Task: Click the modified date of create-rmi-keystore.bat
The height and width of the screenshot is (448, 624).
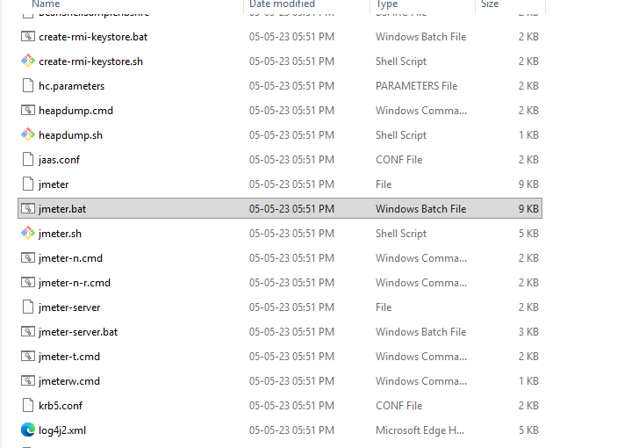Action: tap(292, 37)
